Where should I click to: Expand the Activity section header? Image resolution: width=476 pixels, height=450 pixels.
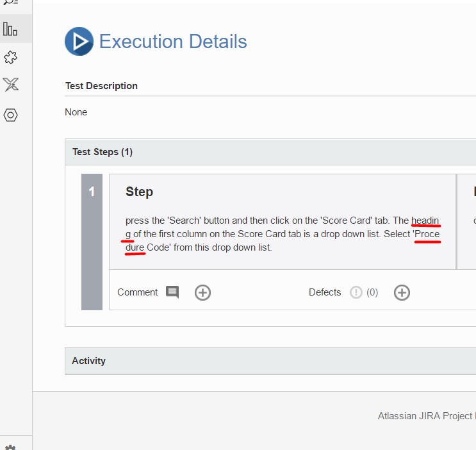(x=270, y=361)
